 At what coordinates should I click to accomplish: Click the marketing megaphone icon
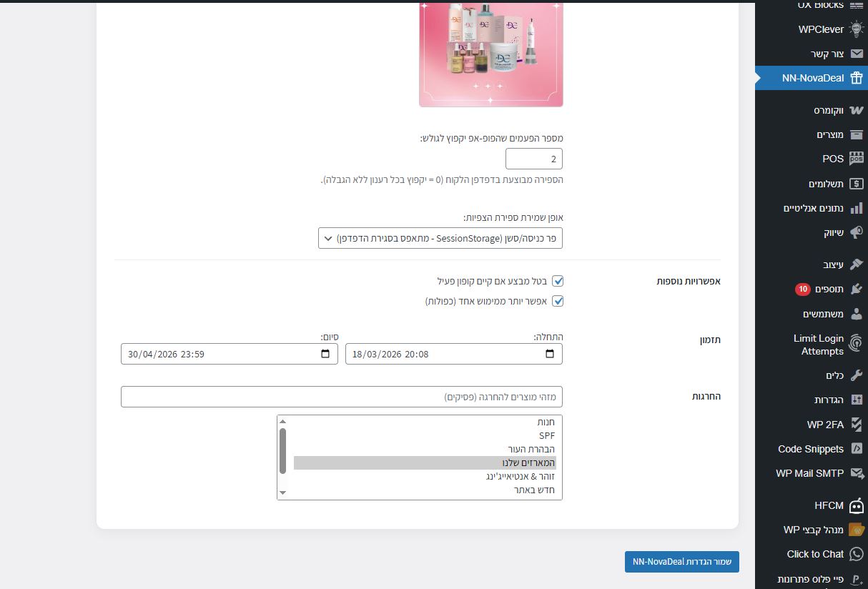(856, 232)
